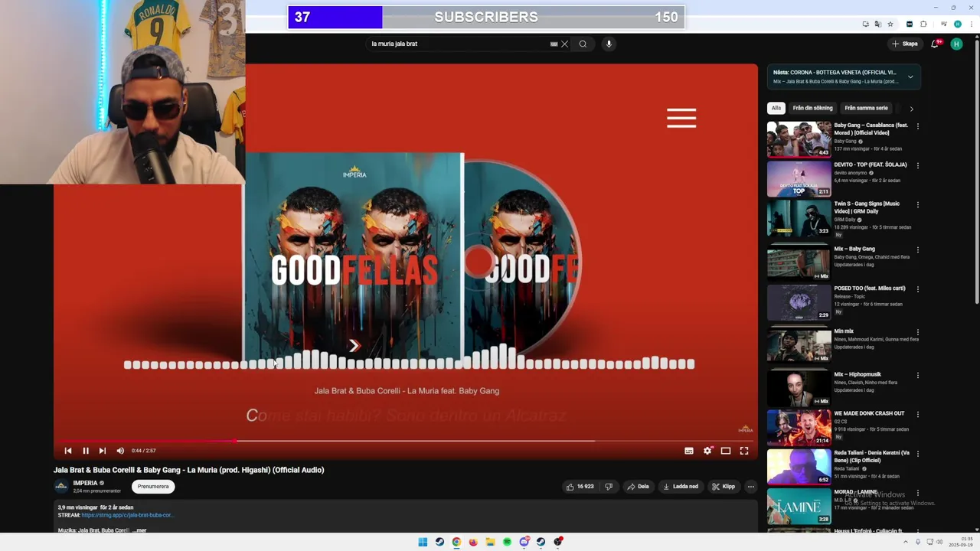980x551 pixels.
Task: Open Chrome translate page icon
Action: 878,24
